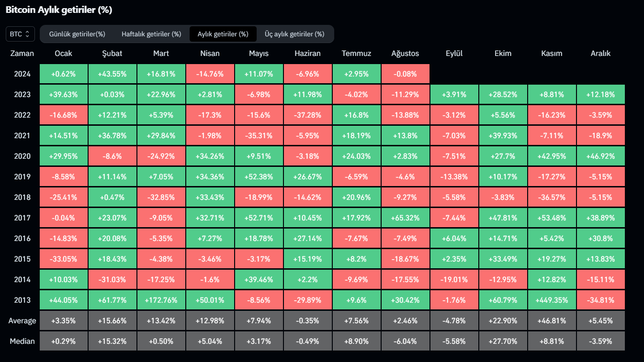The width and height of the screenshot is (644, 362).
Task: Click the Median row label
Action: point(22,341)
